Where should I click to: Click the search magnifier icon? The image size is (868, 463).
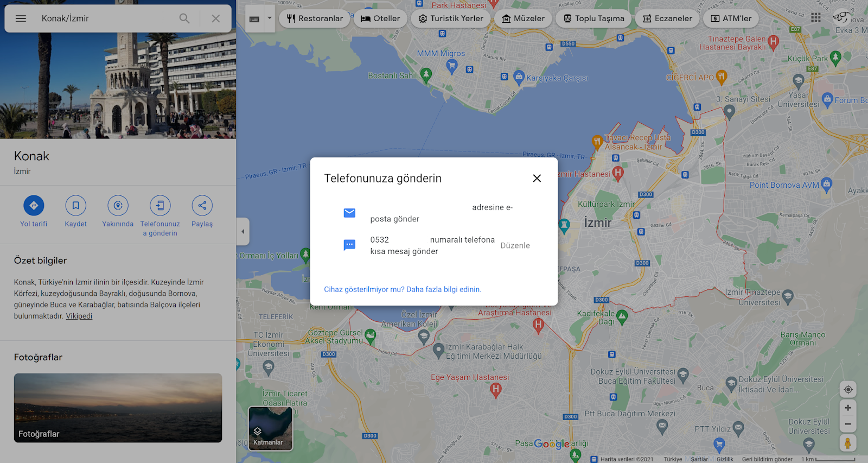click(184, 18)
